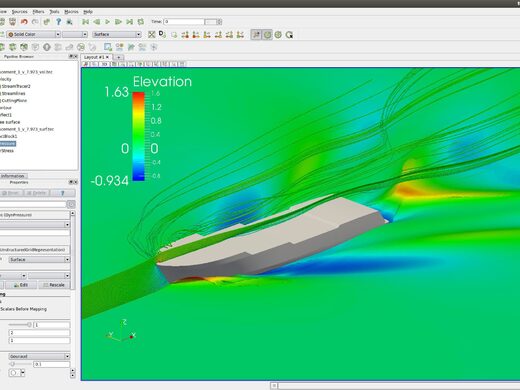Click the Reset Center of rotation icon
The width and height of the screenshot is (520, 390).
click(278, 35)
